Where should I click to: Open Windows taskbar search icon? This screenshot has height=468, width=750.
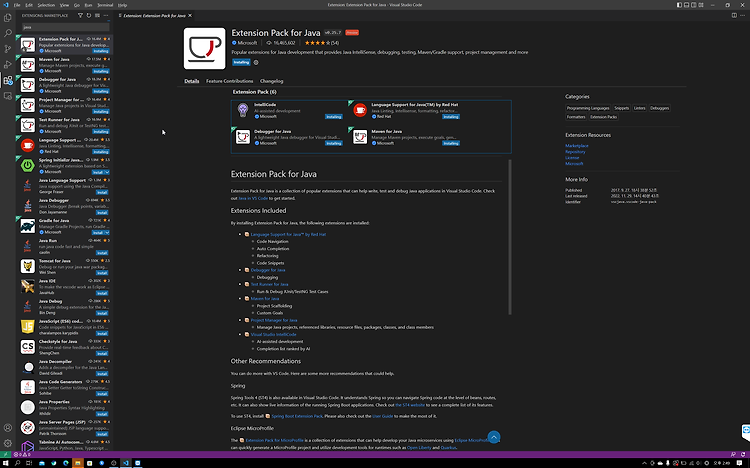[18, 463]
